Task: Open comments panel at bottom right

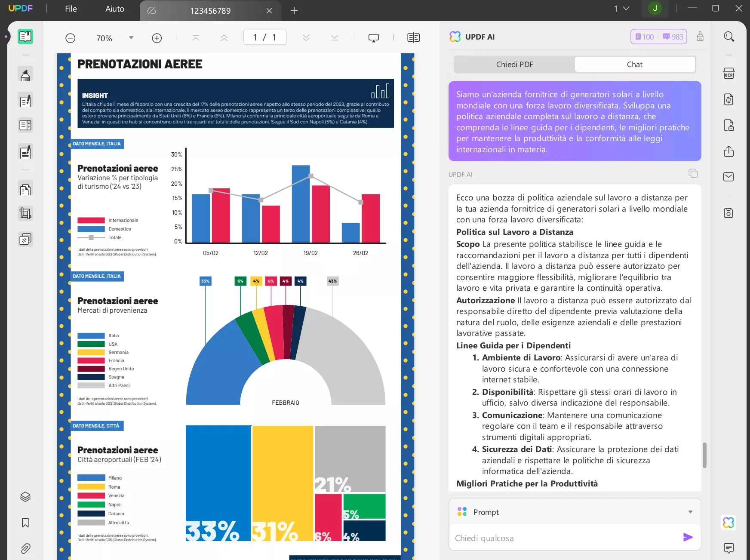Action: (x=729, y=548)
